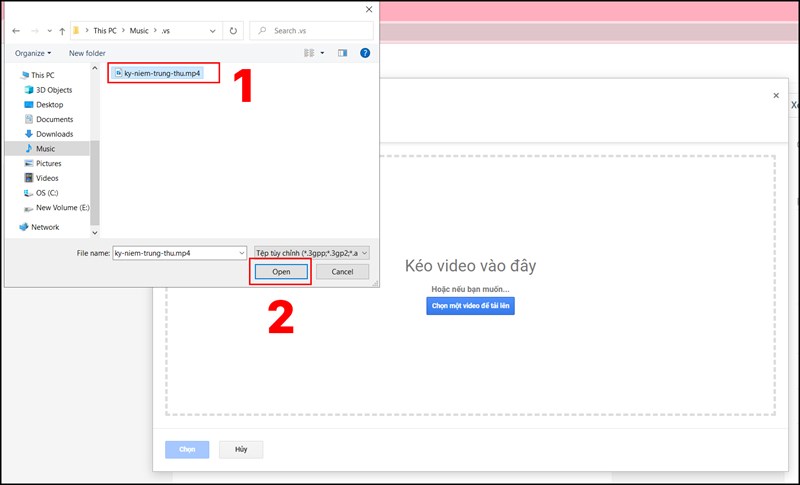Click the Search .vs box
The image size is (800, 485).
311,31
